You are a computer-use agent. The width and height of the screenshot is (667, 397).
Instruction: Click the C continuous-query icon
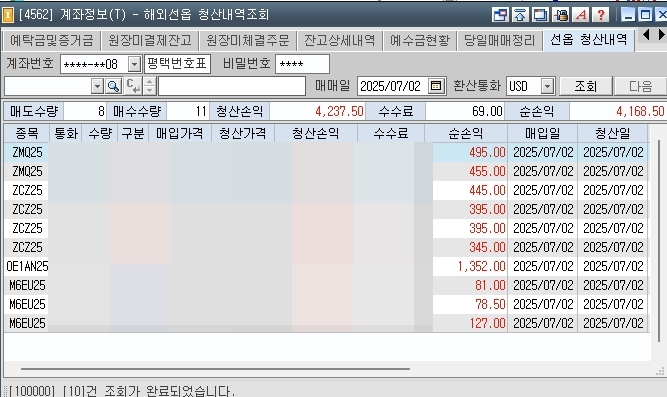pyautogui.click(x=133, y=86)
